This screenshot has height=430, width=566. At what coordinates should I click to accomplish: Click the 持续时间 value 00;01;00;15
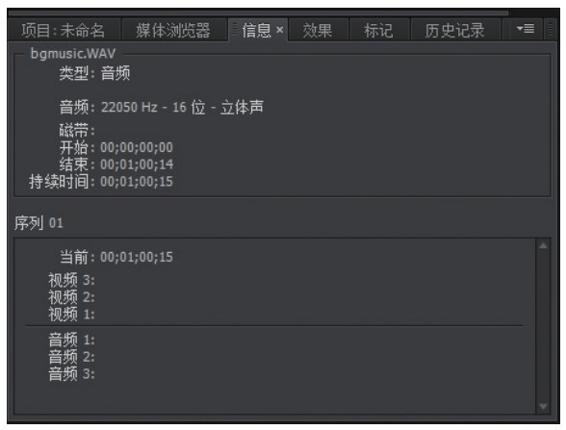(136, 182)
